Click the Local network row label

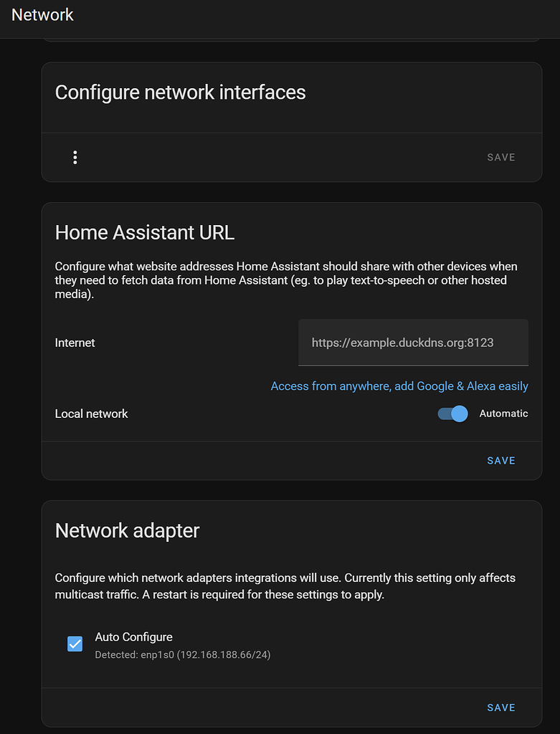click(x=91, y=414)
